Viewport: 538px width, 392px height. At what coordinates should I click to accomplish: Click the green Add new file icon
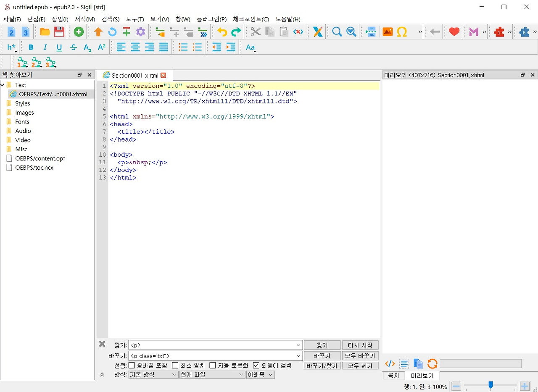coord(79,32)
